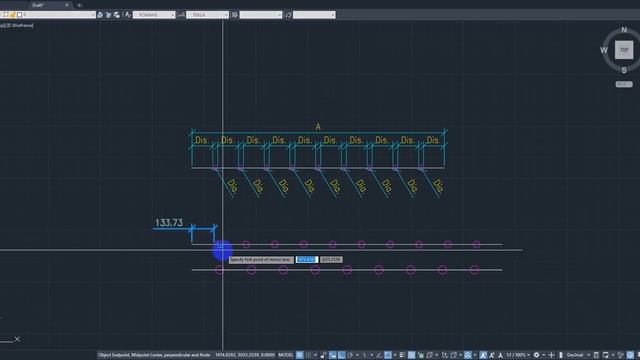The height and width of the screenshot is (360, 640).
Task: Toggle polar tracking in status bar
Action: [x=350, y=355]
